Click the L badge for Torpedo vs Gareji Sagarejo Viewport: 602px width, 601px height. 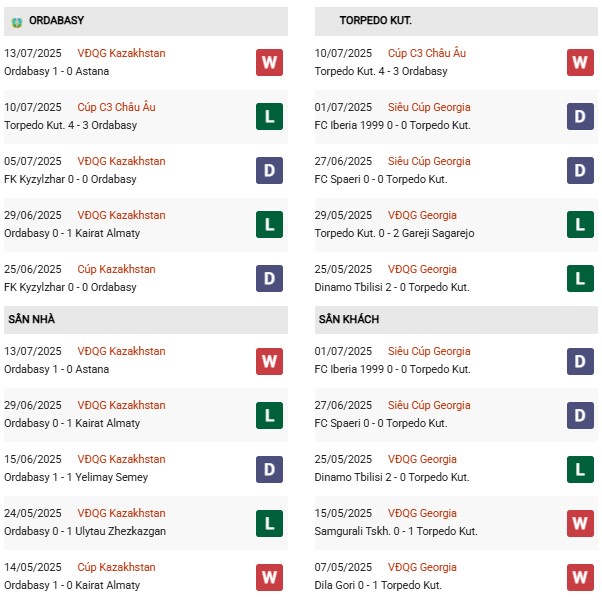(x=580, y=224)
